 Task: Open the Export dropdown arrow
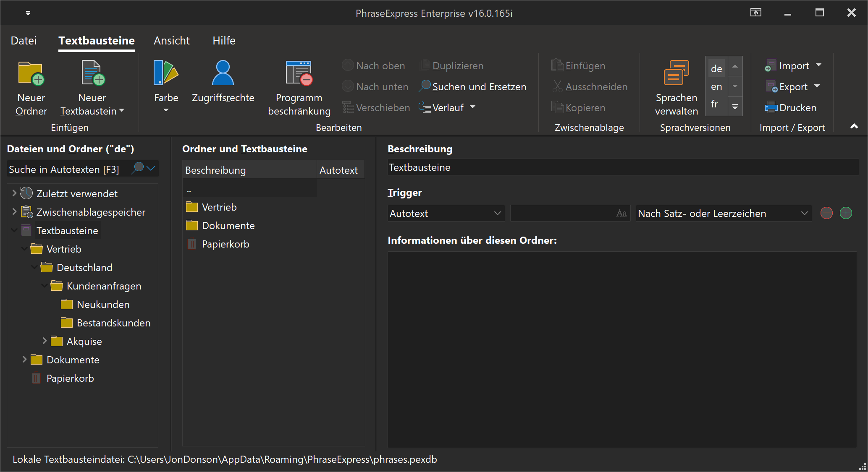coord(817,86)
